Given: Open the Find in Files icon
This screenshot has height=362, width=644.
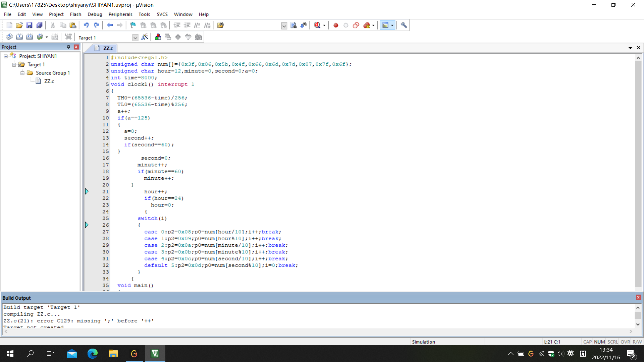Looking at the screenshot, I should (x=220, y=25).
